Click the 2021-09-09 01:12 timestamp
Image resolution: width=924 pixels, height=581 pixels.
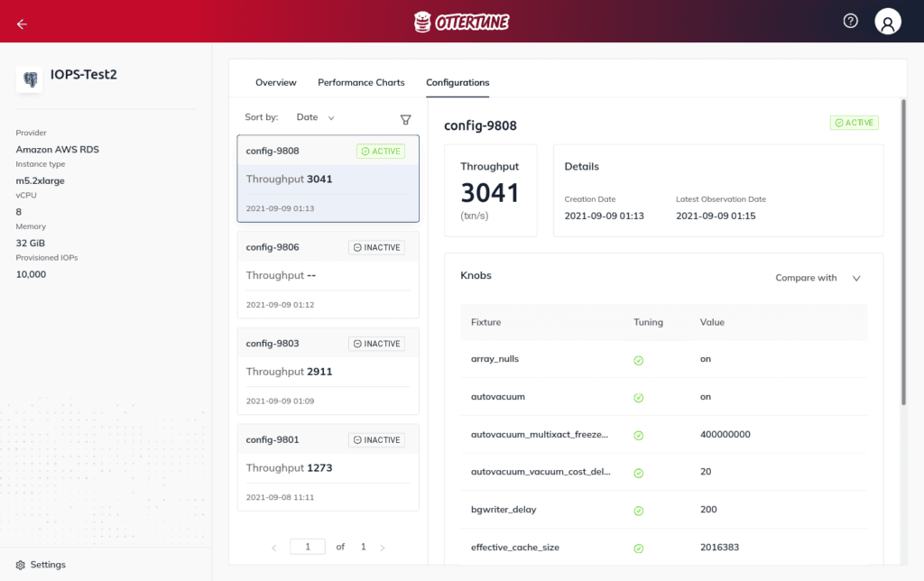pyautogui.click(x=280, y=305)
